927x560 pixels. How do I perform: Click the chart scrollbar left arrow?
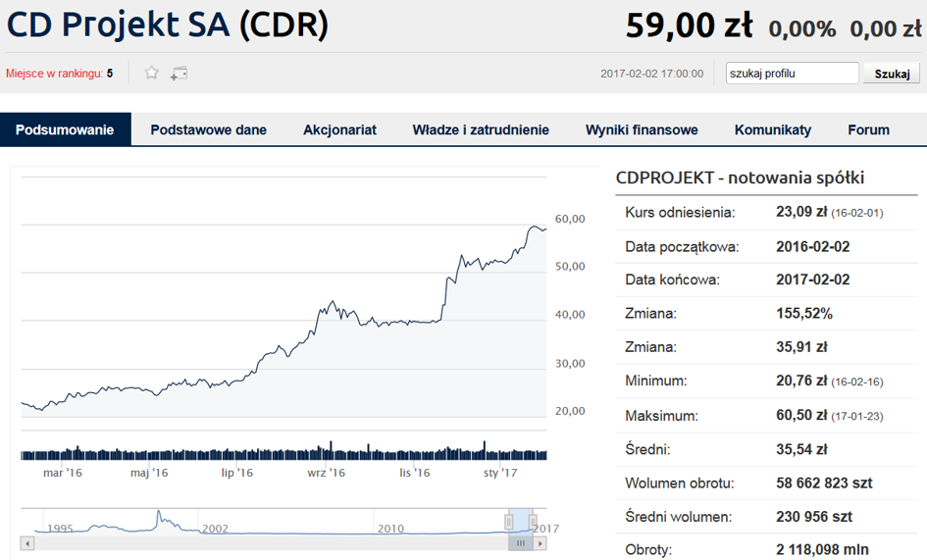click(x=27, y=543)
